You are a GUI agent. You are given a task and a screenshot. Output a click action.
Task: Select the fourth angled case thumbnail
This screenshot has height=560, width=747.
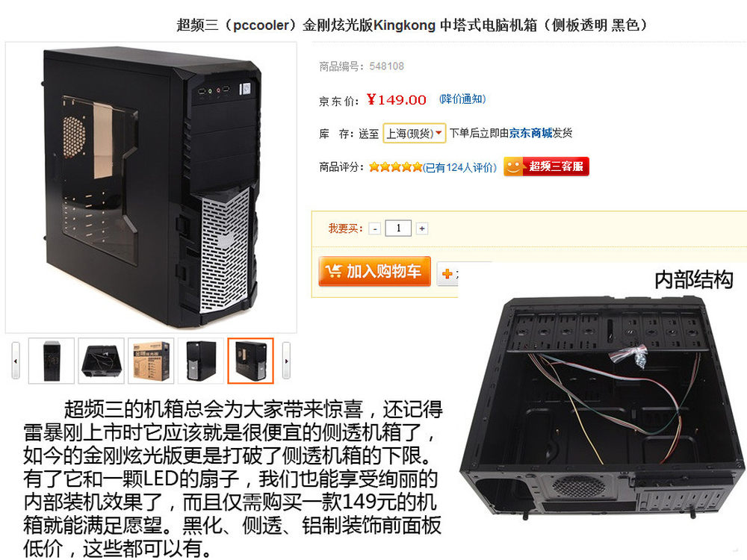(x=200, y=361)
